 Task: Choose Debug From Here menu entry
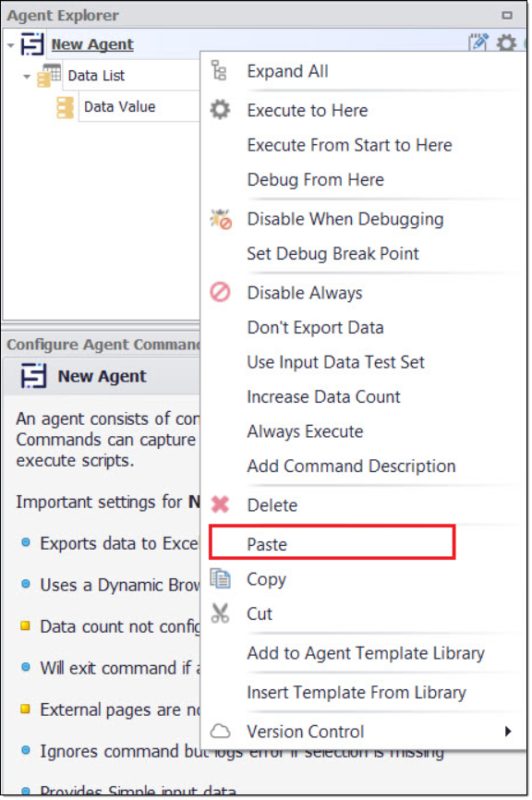click(315, 179)
